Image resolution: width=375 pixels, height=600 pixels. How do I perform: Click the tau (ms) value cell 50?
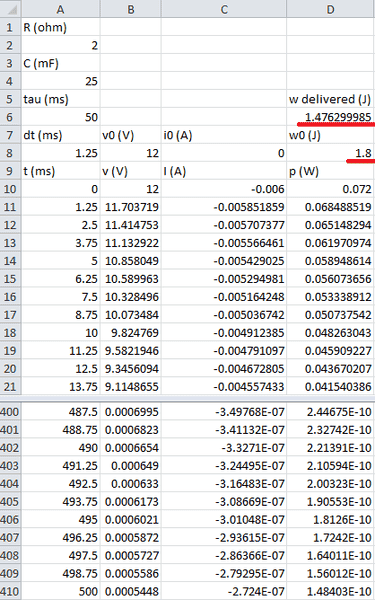tap(60, 117)
